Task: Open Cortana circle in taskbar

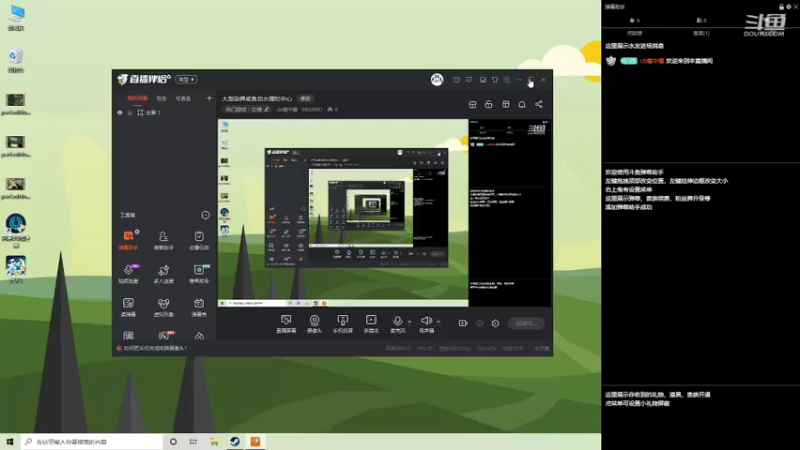Action: pyautogui.click(x=173, y=442)
